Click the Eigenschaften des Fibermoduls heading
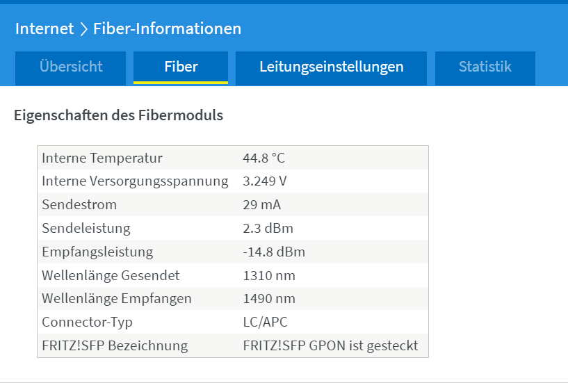This screenshot has height=392, width=568. click(x=118, y=115)
